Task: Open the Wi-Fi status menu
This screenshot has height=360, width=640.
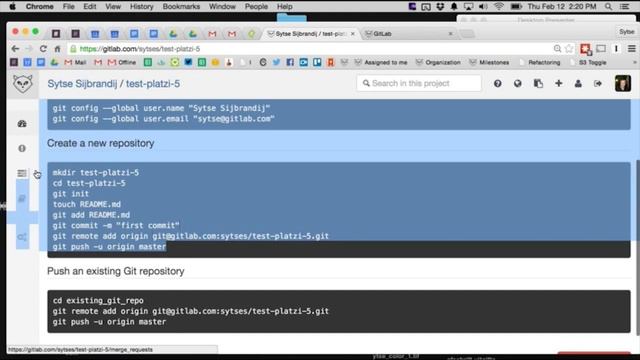Action: [498, 7]
